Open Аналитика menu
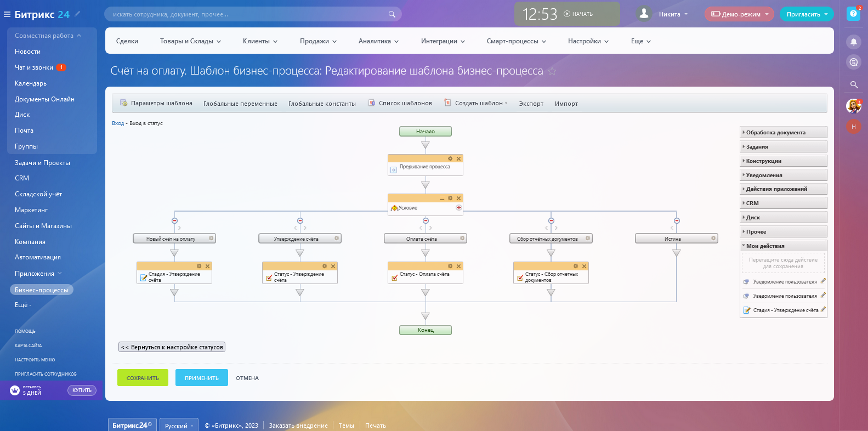Image resolution: width=868 pixels, height=431 pixels. (378, 41)
